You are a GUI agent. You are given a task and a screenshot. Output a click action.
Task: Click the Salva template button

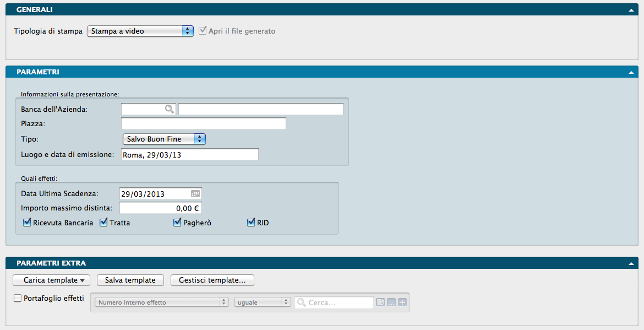(x=130, y=280)
